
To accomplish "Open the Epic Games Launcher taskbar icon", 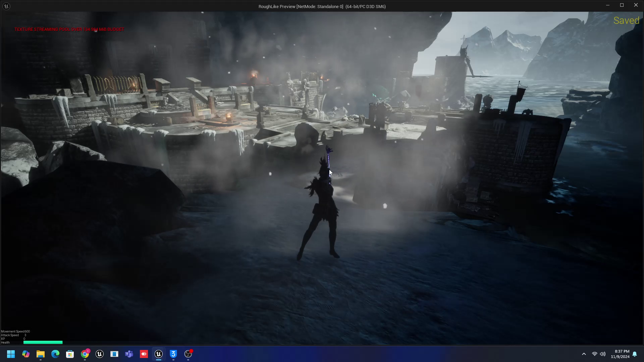I will pyautogui.click(x=99, y=354).
